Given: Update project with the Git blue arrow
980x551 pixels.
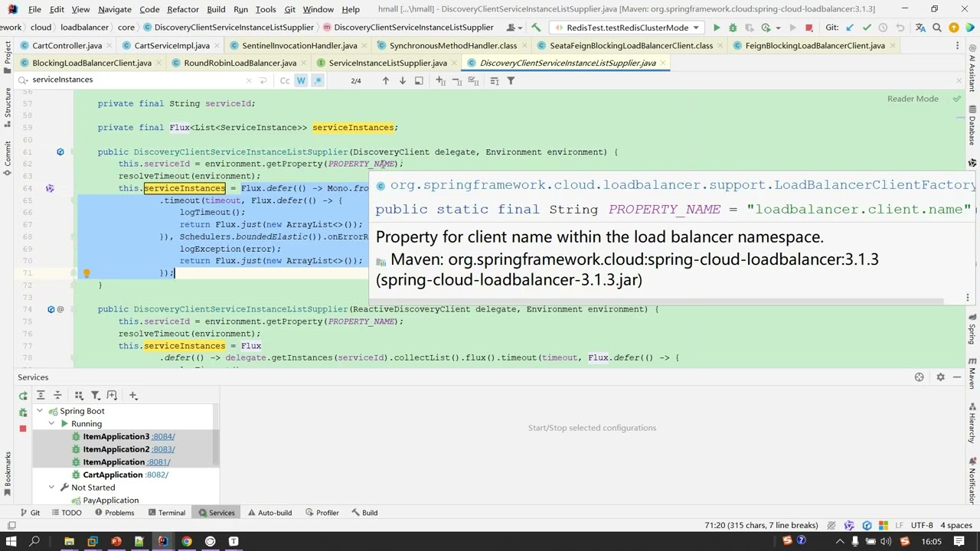Looking at the screenshot, I should pos(850,28).
